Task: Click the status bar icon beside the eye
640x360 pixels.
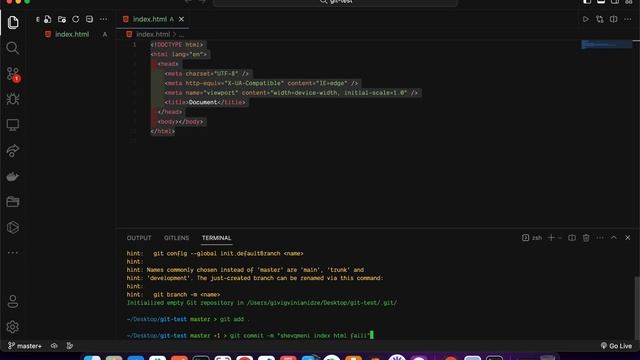Action: point(70,346)
